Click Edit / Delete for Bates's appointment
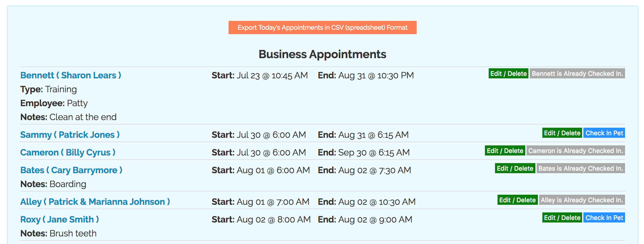This screenshot has width=644, height=244. pos(515,168)
